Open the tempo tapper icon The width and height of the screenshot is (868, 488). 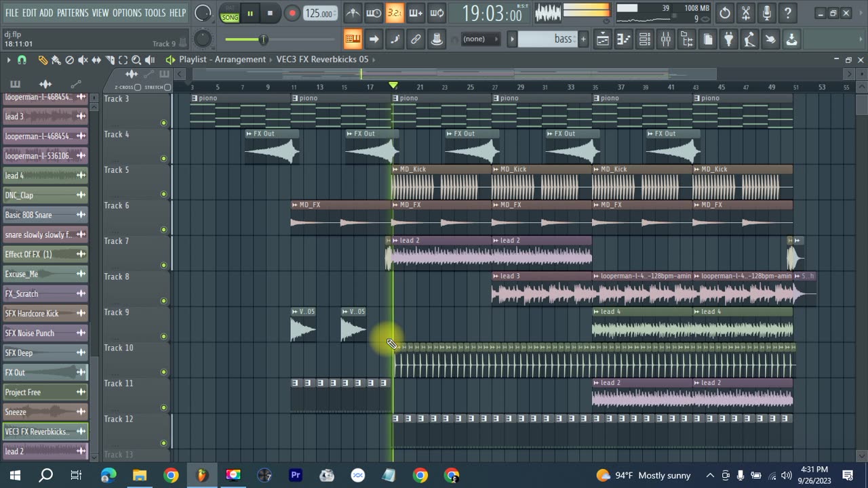point(749,39)
